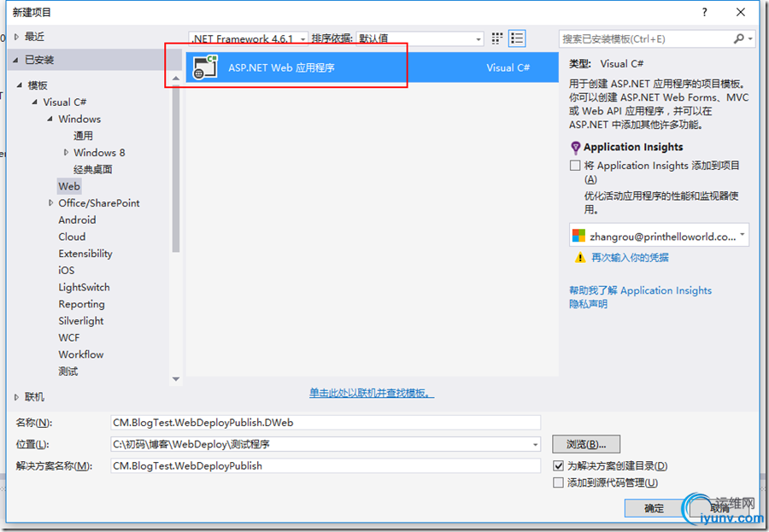
Task: Toggle create directory for solution checkbox
Action: [x=558, y=465]
